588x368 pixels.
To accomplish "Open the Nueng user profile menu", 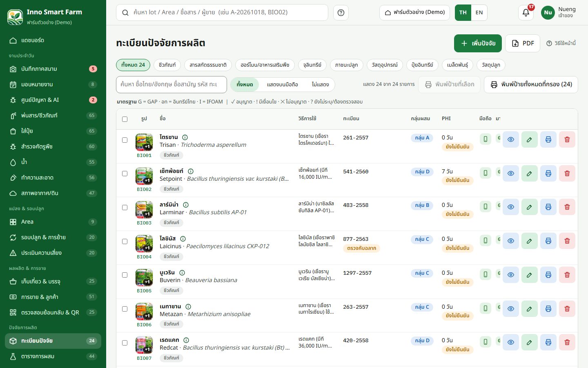I will (x=559, y=13).
